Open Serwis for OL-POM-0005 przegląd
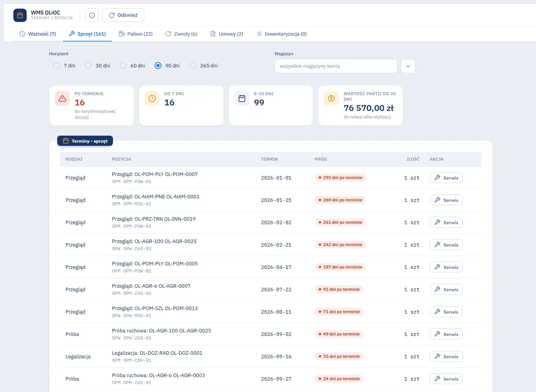Image resolution: width=536 pixels, height=392 pixels. pos(446,267)
